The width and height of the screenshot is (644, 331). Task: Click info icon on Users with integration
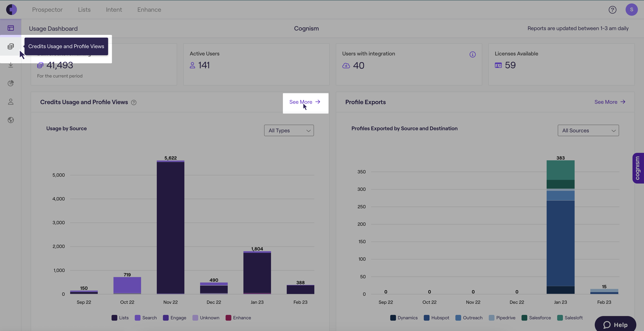[x=472, y=54]
